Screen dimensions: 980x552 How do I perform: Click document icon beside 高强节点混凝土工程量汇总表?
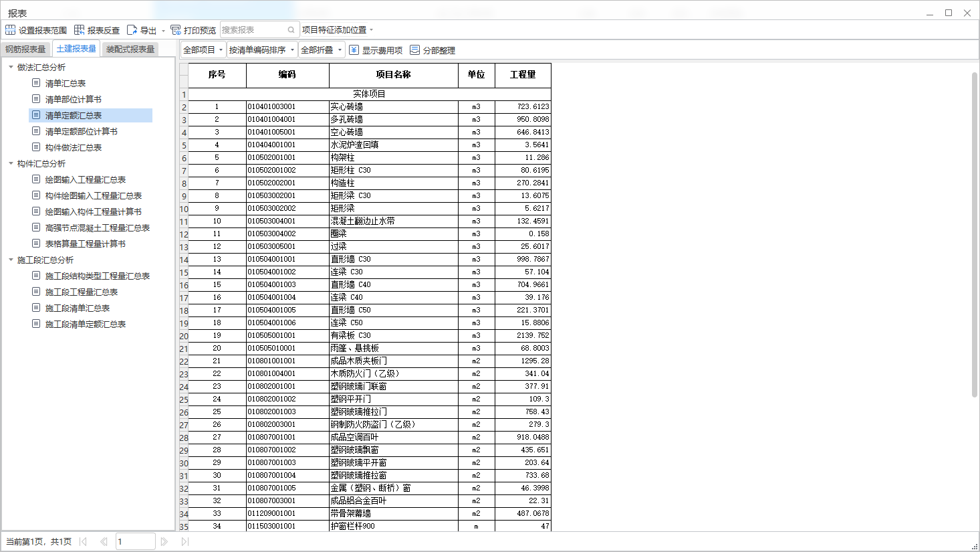pyautogui.click(x=36, y=227)
